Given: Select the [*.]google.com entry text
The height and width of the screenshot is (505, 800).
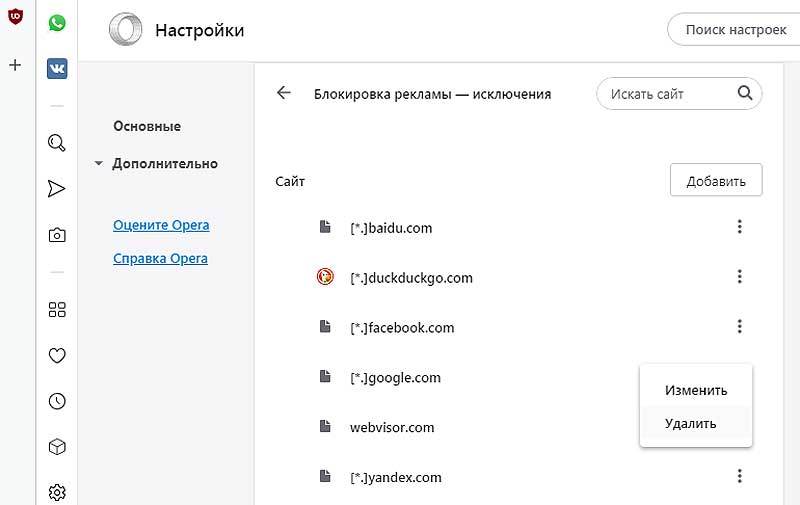Looking at the screenshot, I should pos(395,377).
